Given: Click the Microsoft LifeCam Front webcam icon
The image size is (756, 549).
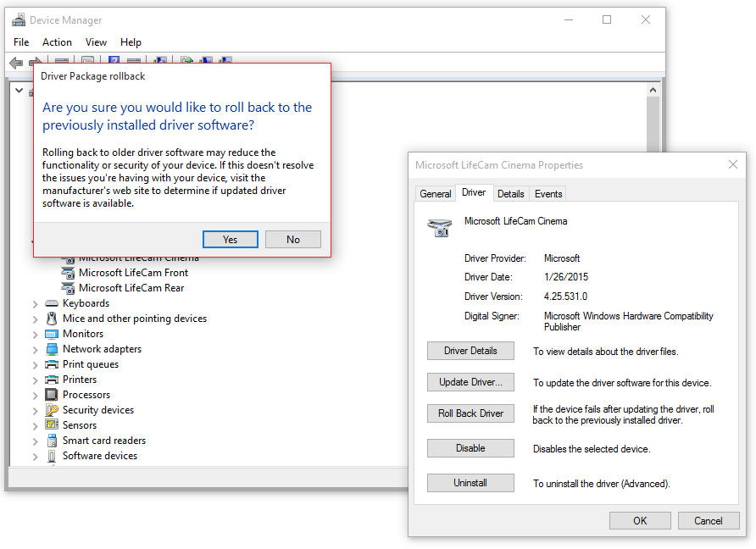Looking at the screenshot, I should [x=69, y=274].
